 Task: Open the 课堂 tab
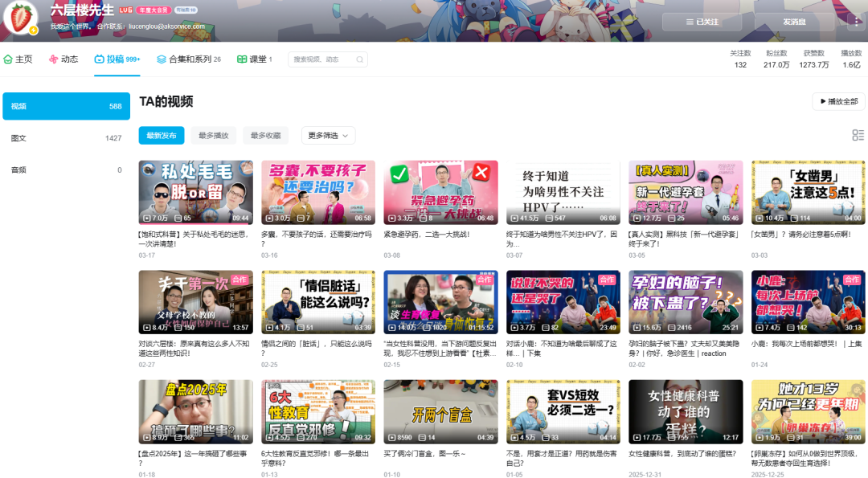pos(254,59)
